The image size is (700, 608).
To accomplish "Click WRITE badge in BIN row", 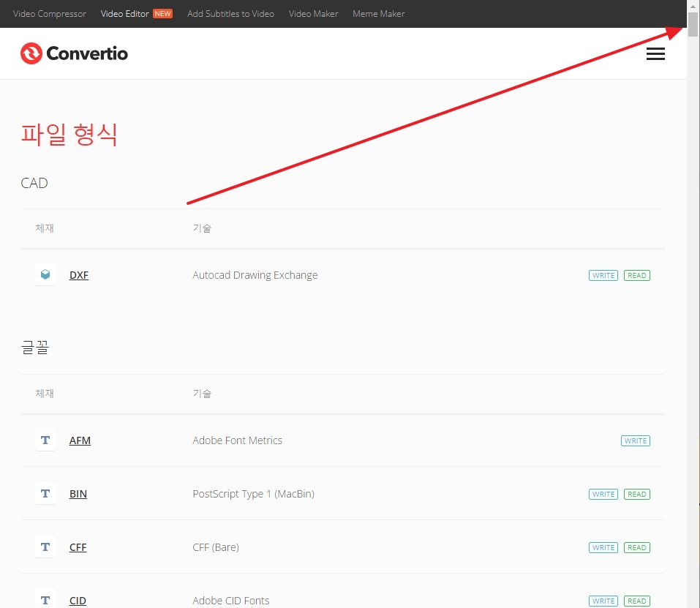I will coord(603,494).
